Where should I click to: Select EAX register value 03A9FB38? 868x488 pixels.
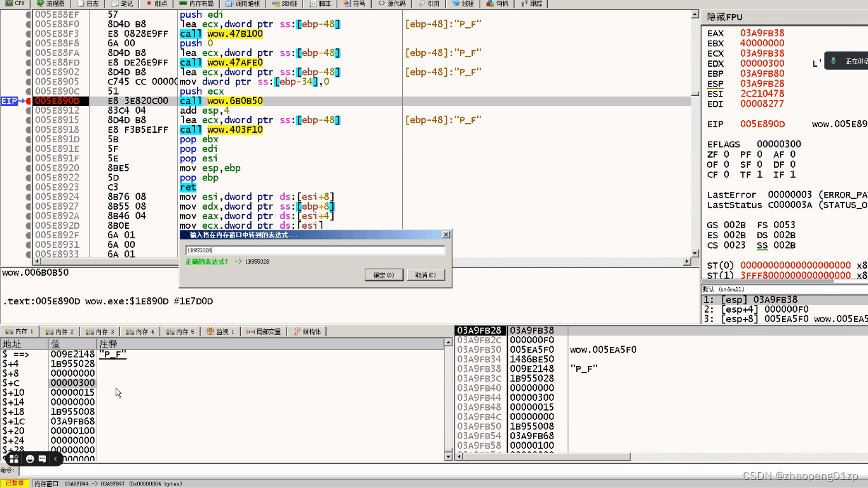point(762,33)
